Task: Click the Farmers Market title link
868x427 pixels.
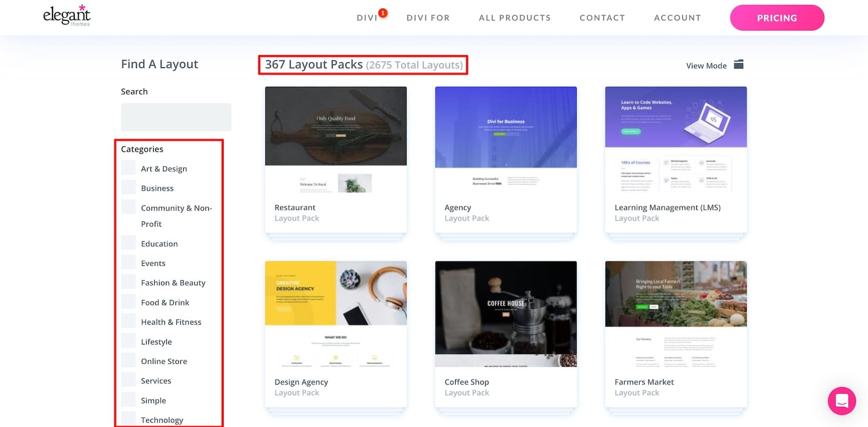Action: pyautogui.click(x=644, y=382)
